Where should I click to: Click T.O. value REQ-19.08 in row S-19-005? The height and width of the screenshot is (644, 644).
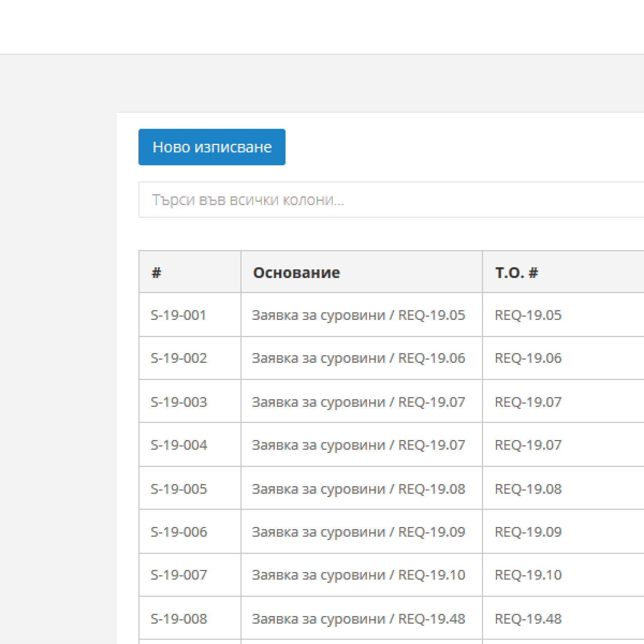528,489
